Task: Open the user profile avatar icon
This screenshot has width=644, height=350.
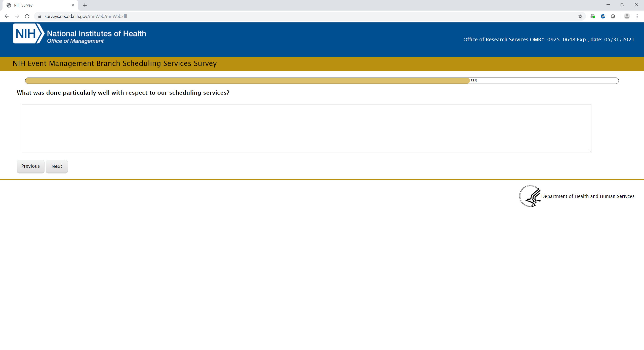Action: [627, 16]
